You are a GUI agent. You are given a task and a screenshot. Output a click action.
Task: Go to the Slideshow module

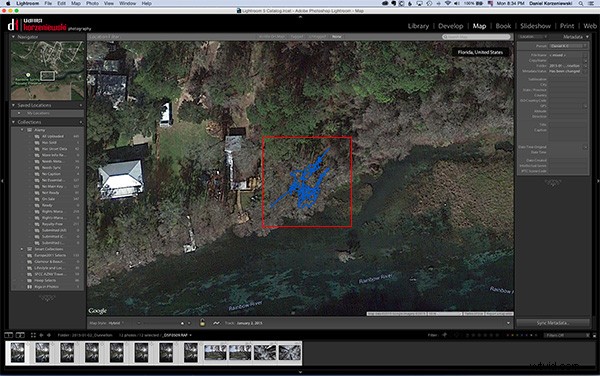535,26
